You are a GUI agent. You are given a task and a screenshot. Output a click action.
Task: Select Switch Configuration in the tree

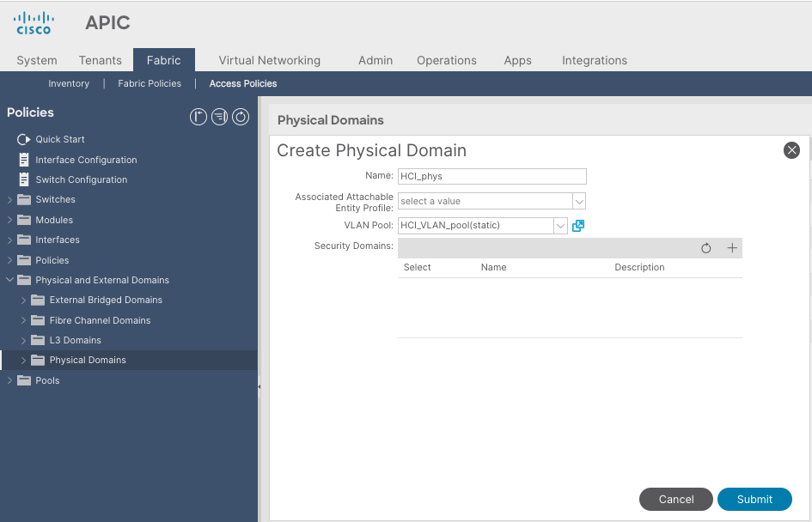point(82,179)
